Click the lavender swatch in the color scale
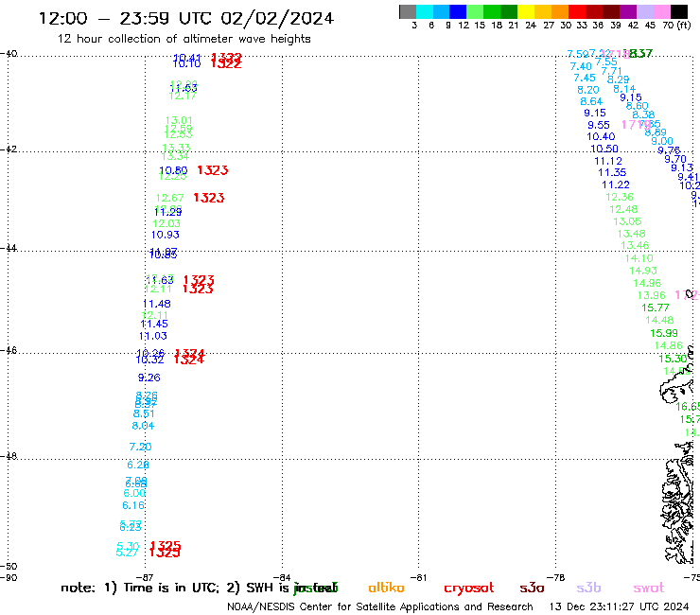This screenshot has height=615, width=700. (645, 11)
